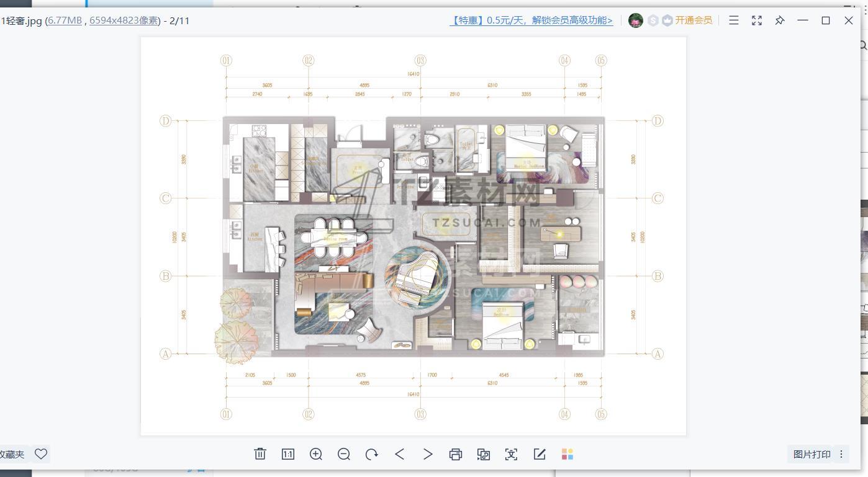868x477 pixels.
Task: Click the 图片打印 button
Action: tap(812, 454)
